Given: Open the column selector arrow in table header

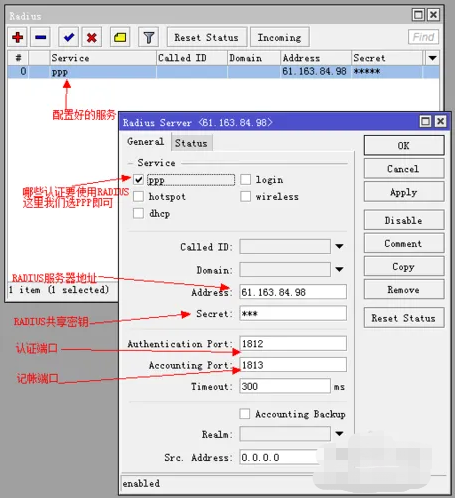Looking at the screenshot, I should click(x=432, y=58).
